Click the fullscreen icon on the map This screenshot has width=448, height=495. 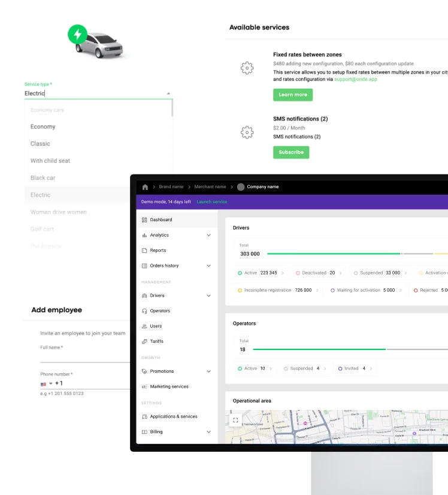235,421
